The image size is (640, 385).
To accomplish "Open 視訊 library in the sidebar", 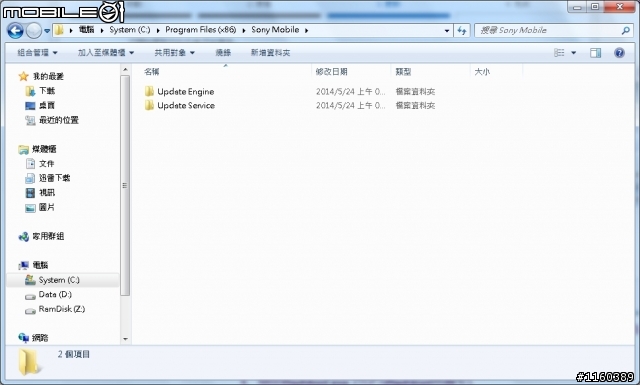I will pos(47,193).
